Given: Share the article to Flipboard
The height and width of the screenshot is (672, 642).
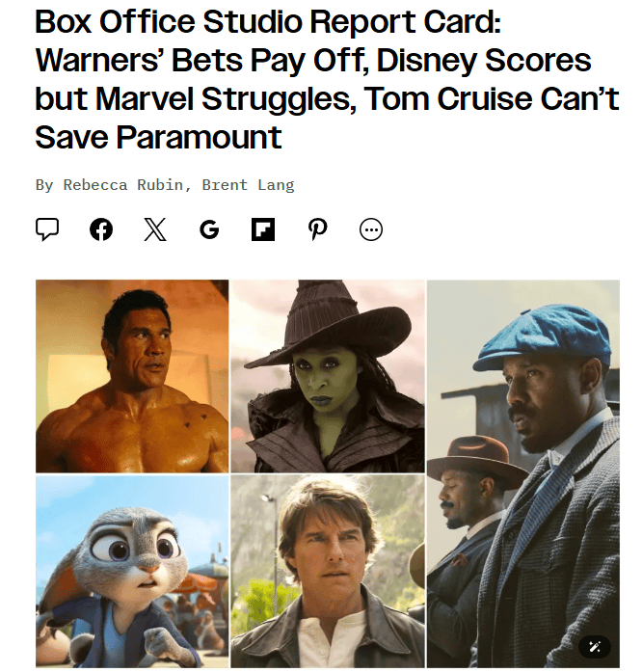Looking at the screenshot, I should (x=263, y=229).
